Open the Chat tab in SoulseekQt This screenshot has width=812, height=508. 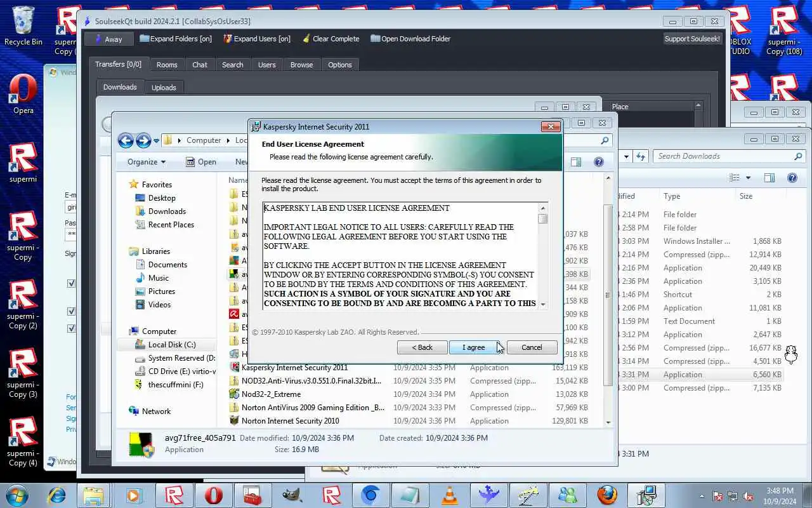(x=200, y=65)
